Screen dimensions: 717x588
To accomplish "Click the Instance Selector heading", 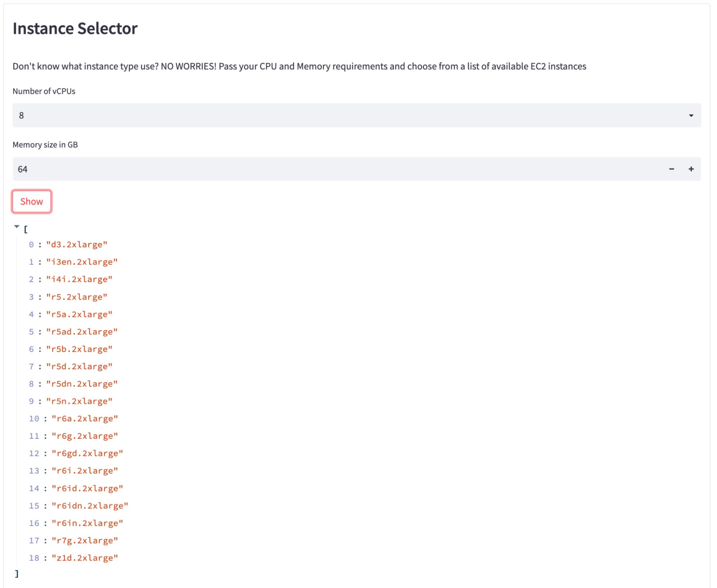I will [x=75, y=28].
